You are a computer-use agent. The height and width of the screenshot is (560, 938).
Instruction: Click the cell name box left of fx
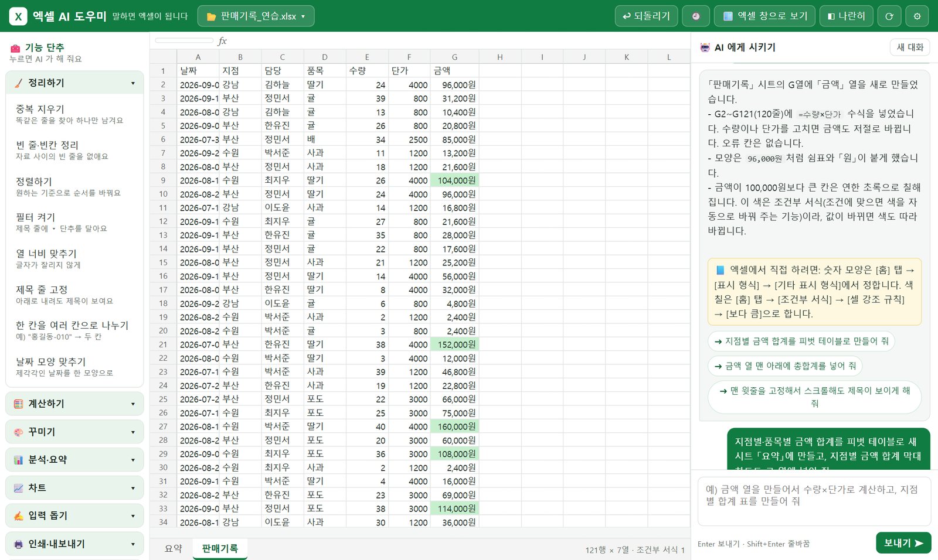click(184, 40)
